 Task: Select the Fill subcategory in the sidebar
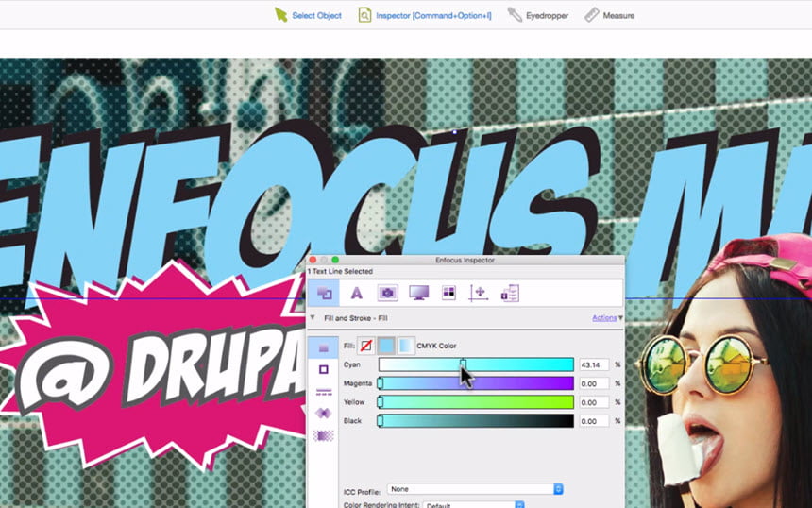click(323, 348)
